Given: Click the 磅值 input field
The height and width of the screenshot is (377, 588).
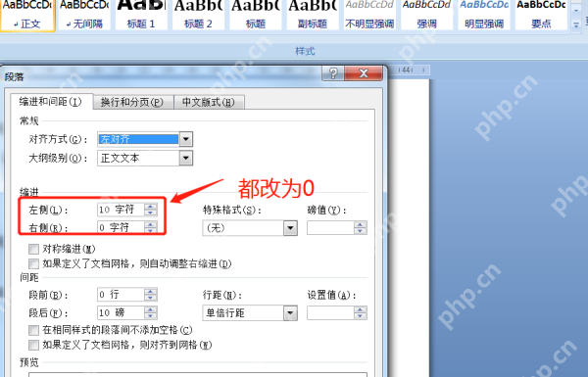Looking at the screenshot, I should 330,228.
